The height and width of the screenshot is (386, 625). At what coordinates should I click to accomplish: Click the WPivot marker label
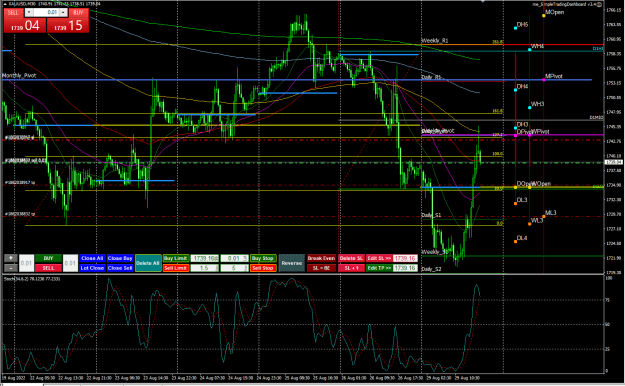540,131
